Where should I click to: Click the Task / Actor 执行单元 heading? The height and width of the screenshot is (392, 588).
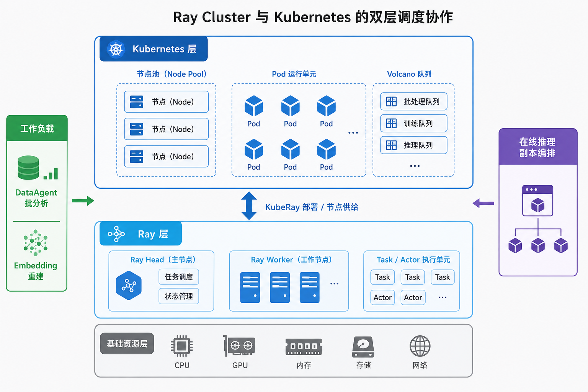pyautogui.click(x=413, y=260)
